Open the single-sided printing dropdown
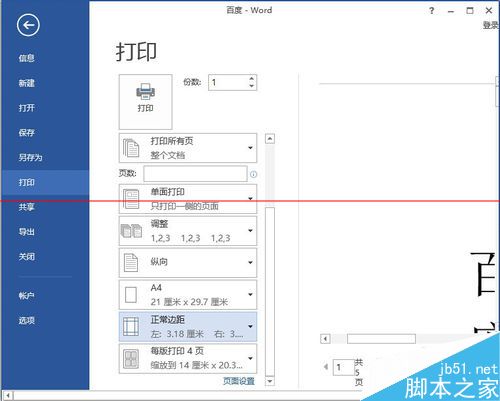This screenshot has height=401, width=500. (x=188, y=199)
